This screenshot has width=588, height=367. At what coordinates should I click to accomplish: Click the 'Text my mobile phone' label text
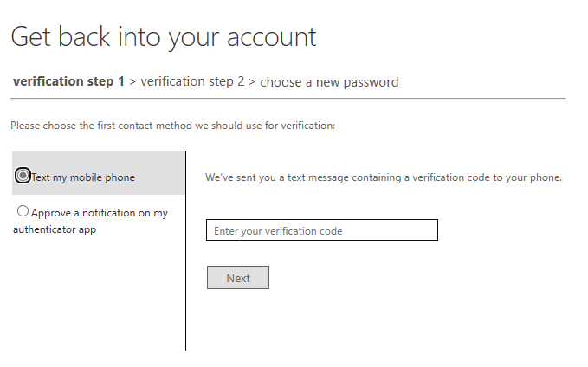pyautogui.click(x=83, y=177)
